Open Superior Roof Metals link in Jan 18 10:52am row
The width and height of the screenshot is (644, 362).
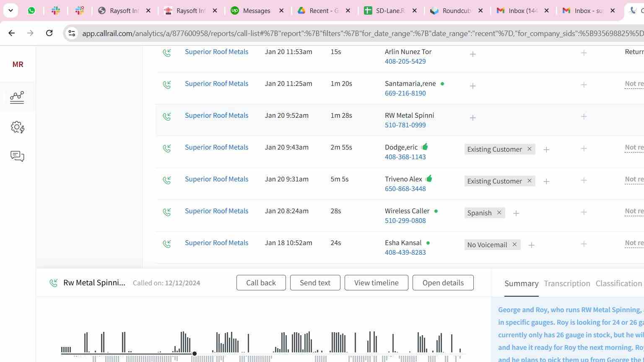216,243
